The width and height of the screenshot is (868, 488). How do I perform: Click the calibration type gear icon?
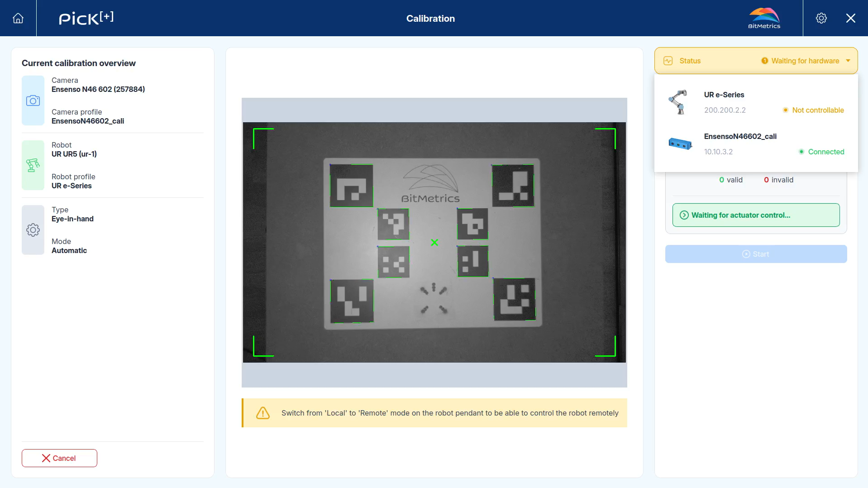pos(33,230)
